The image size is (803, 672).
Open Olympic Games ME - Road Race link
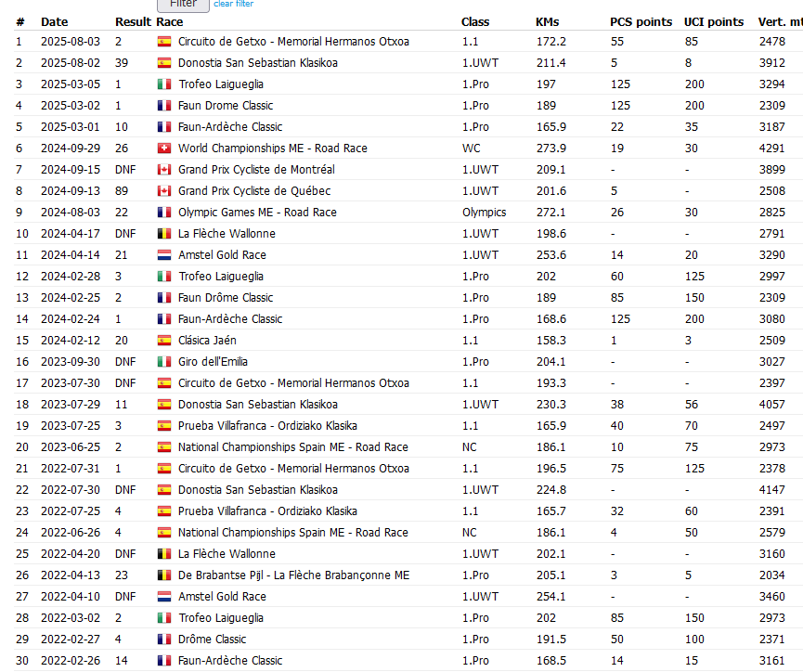pos(257,212)
